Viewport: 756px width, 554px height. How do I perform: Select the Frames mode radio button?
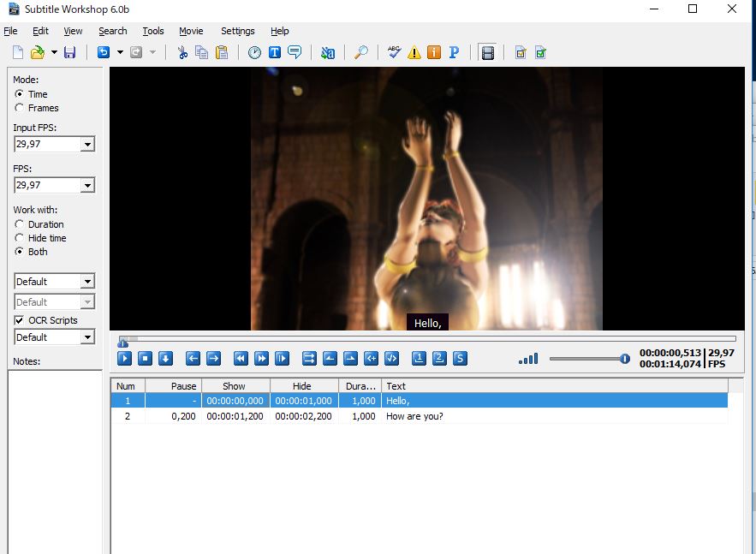[20, 108]
